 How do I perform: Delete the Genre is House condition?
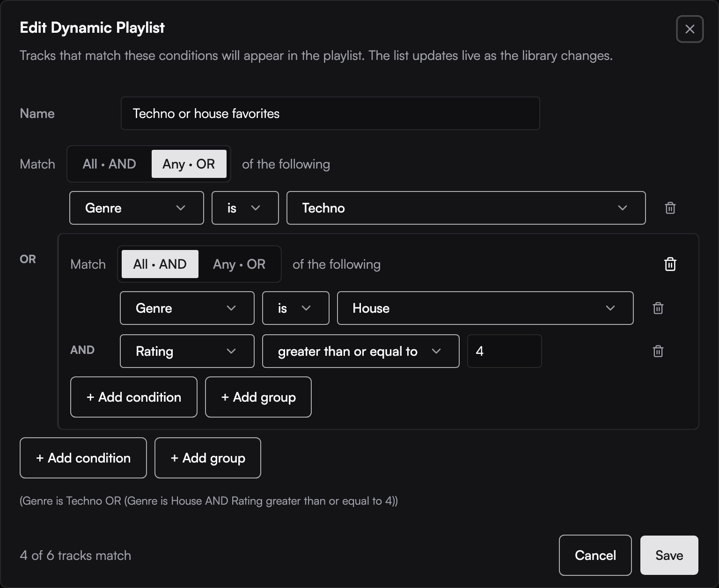[x=658, y=308]
